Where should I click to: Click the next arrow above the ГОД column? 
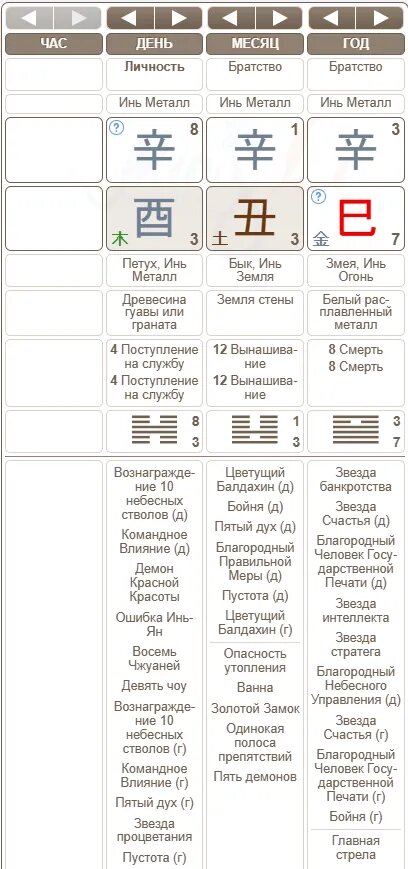380,18
